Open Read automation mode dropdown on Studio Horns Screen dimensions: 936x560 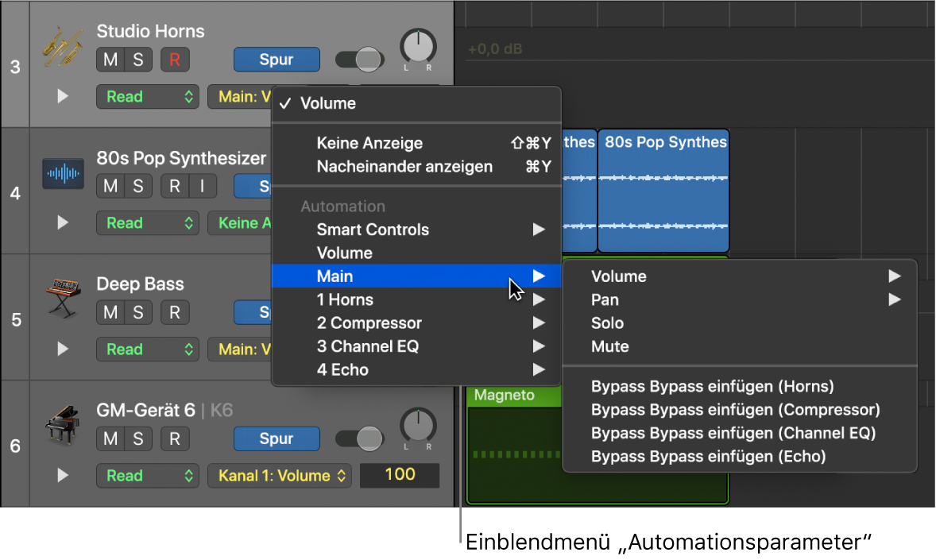pyautogui.click(x=148, y=97)
